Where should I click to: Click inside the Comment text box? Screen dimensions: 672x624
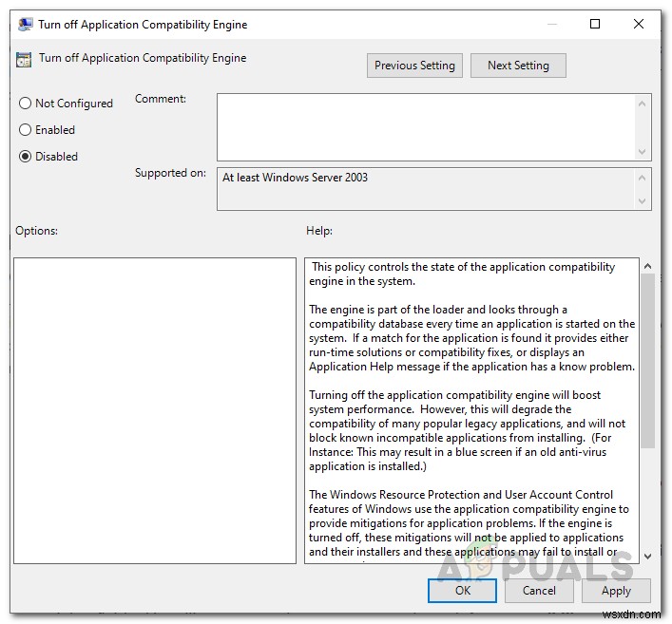[x=426, y=127]
